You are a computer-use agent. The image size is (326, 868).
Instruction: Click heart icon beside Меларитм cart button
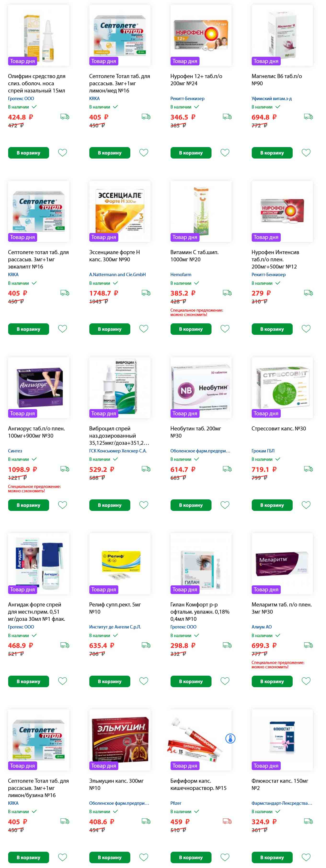click(x=306, y=681)
